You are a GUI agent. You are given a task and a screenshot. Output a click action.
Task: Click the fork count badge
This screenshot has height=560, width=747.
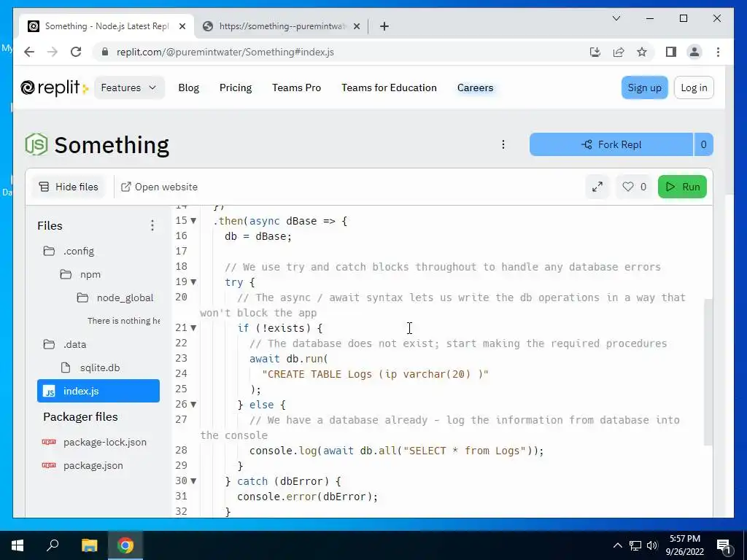click(x=703, y=144)
